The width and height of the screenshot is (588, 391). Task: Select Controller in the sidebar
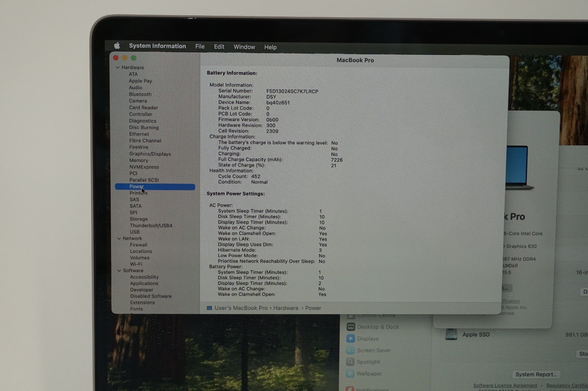(140, 114)
